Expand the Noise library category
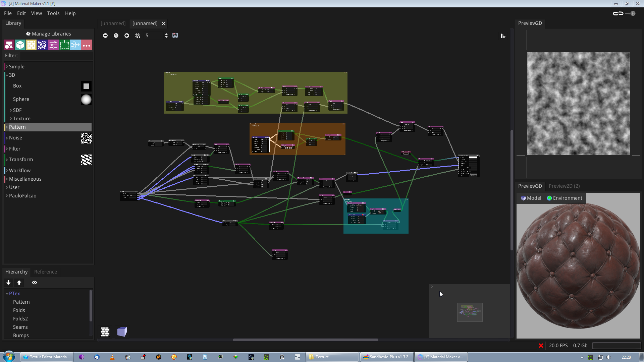This screenshot has width=644, height=362. pos(7,138)
